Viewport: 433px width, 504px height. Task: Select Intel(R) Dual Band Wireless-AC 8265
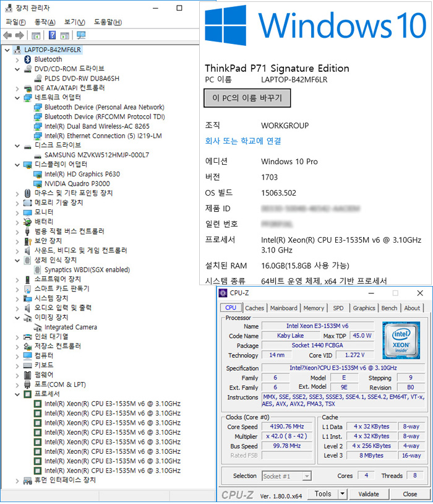pyautogui.click(x=96, y=126)
